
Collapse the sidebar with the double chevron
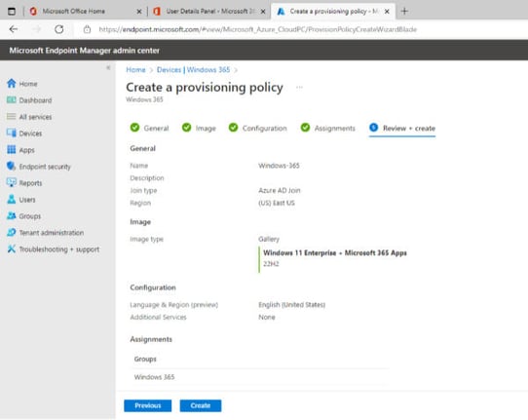pos(108,67)
